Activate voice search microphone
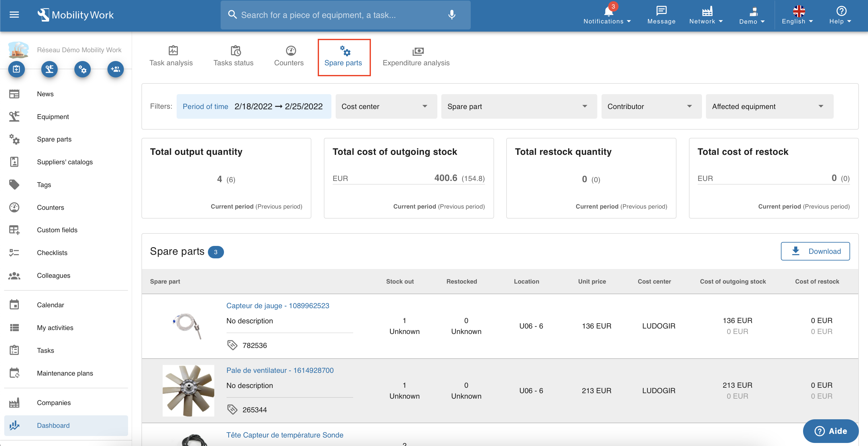 pyautogui.click(x=452, y=15)
